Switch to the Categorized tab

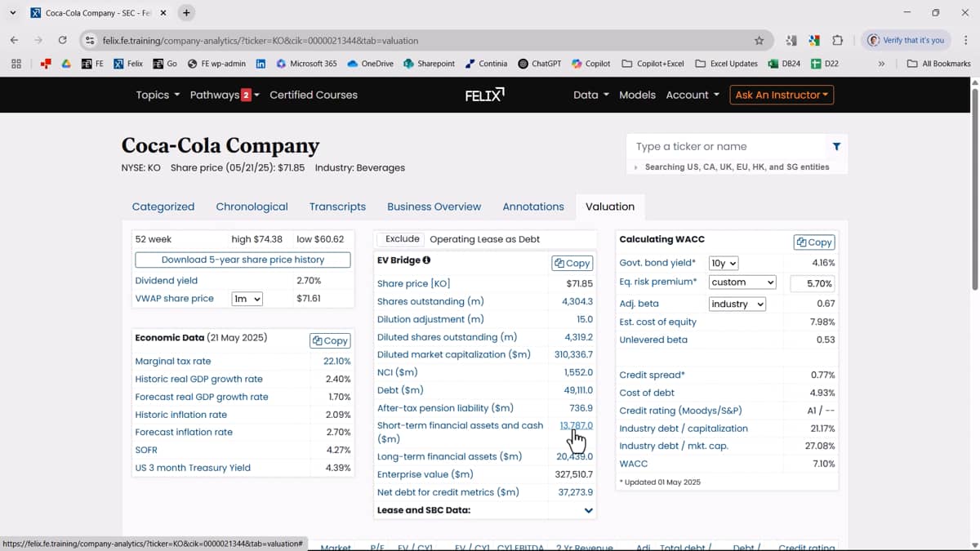pyautogui.click(x=163, y=207)
